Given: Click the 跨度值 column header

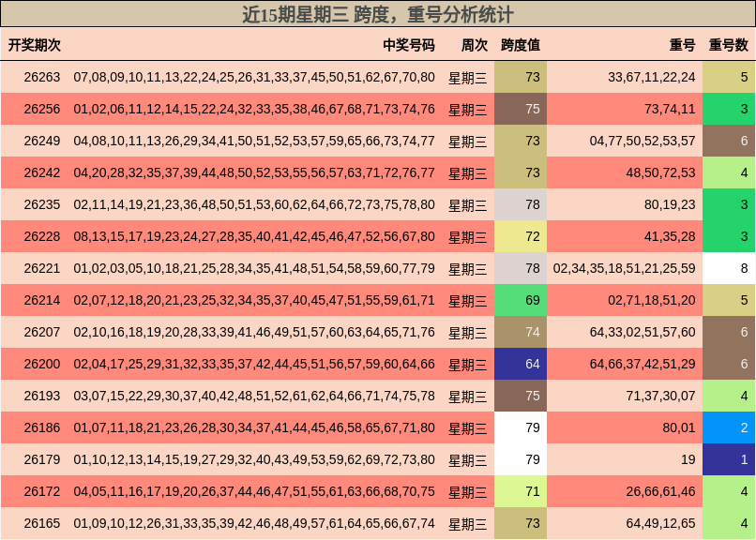Looking at the screenshot, I should (x=521, y=45).
